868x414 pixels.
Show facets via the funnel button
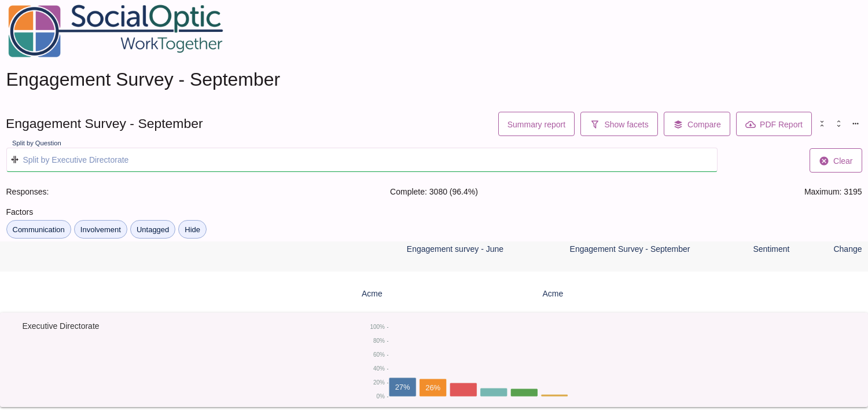[x=619, y=124]
